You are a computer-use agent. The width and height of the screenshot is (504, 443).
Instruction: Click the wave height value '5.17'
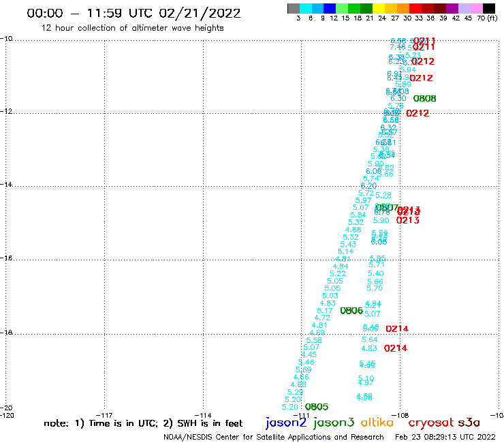[325, 311]
